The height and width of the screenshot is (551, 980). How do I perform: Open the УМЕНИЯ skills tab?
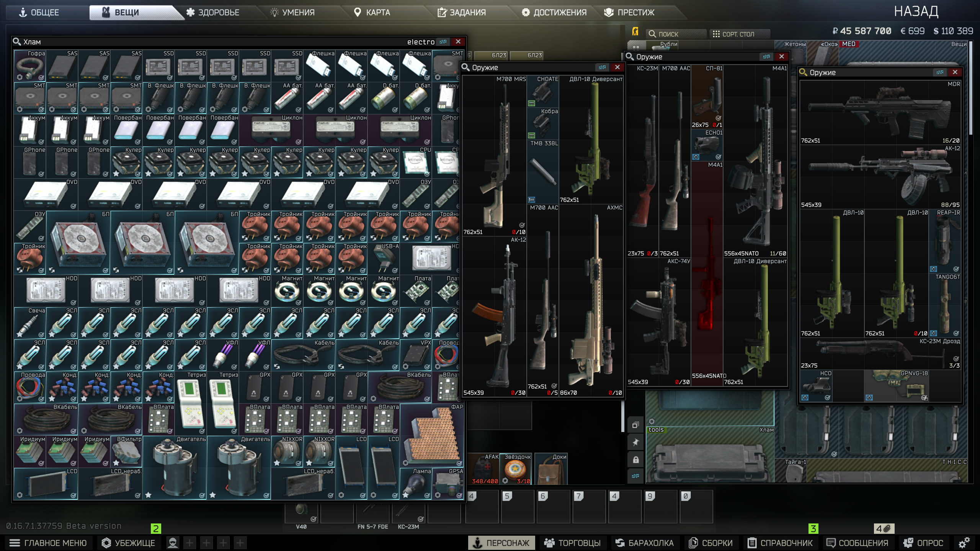(292, 12)
